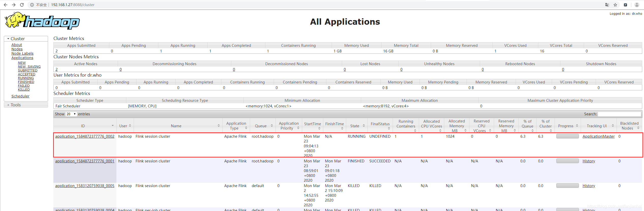Click Lost Nodes count link
The image size is (644, 211).
coord(345,69)
